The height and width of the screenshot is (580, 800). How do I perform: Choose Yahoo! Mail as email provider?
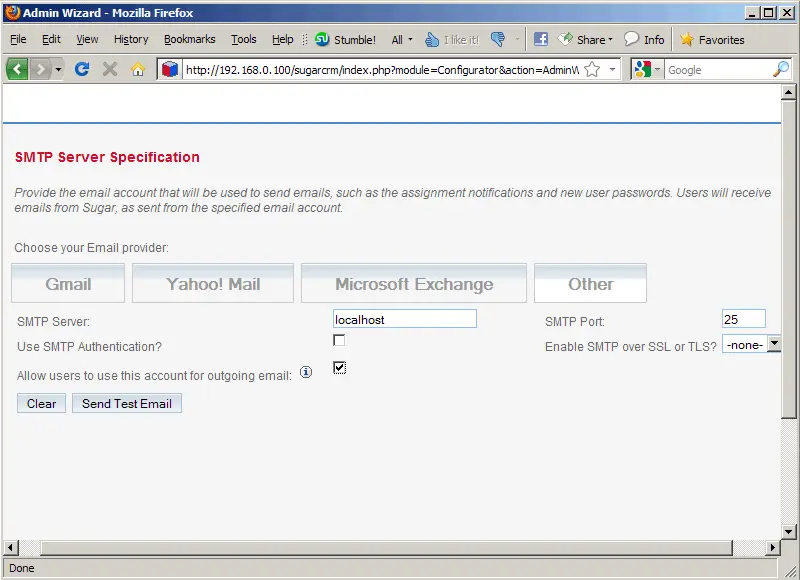[213, 283]
